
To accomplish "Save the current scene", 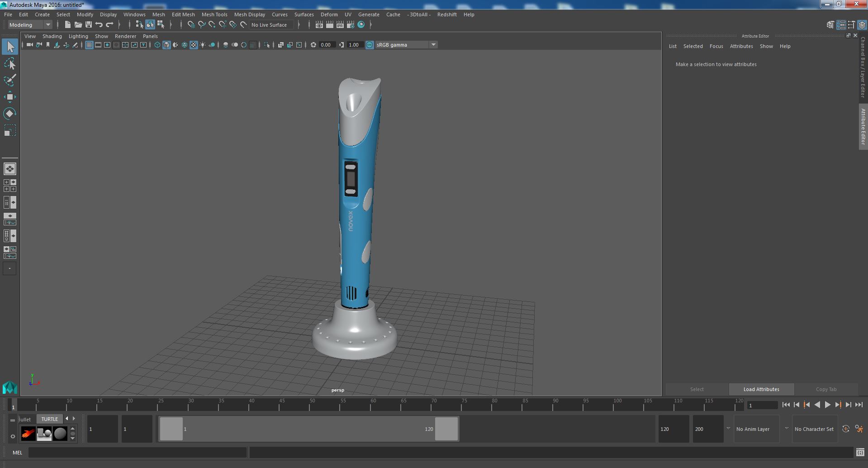I will (x=89, y=25).
